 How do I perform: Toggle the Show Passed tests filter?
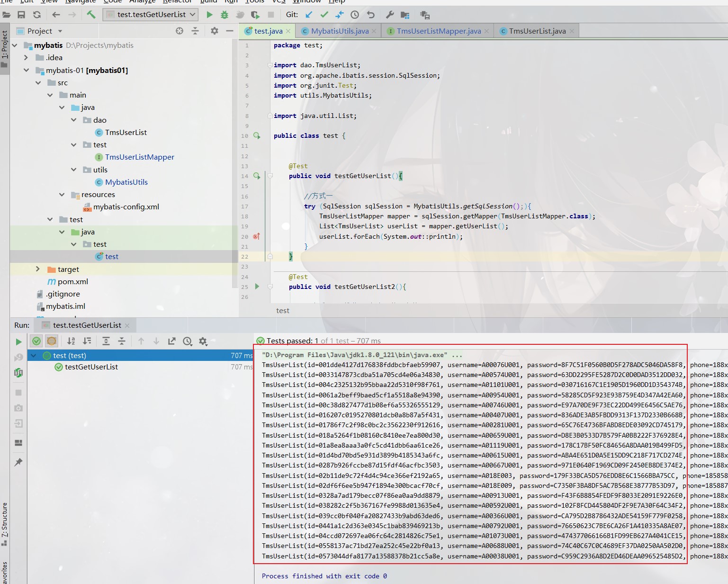(36, 341)
